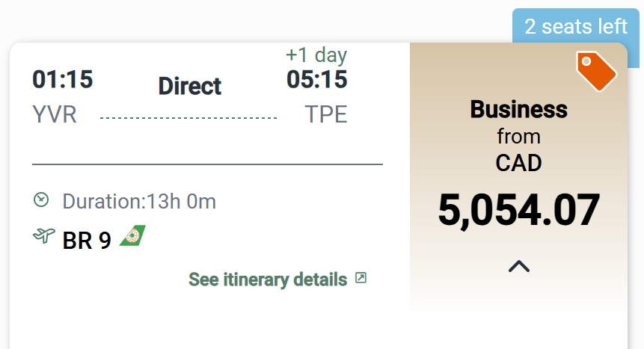
Task: Click the orange price tag icon
Action: pos(596,72)
